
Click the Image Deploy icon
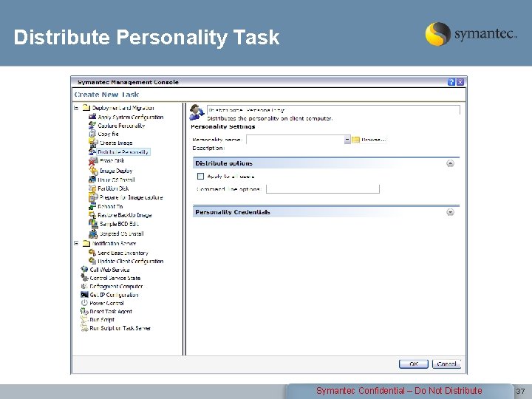click(94, 171)
